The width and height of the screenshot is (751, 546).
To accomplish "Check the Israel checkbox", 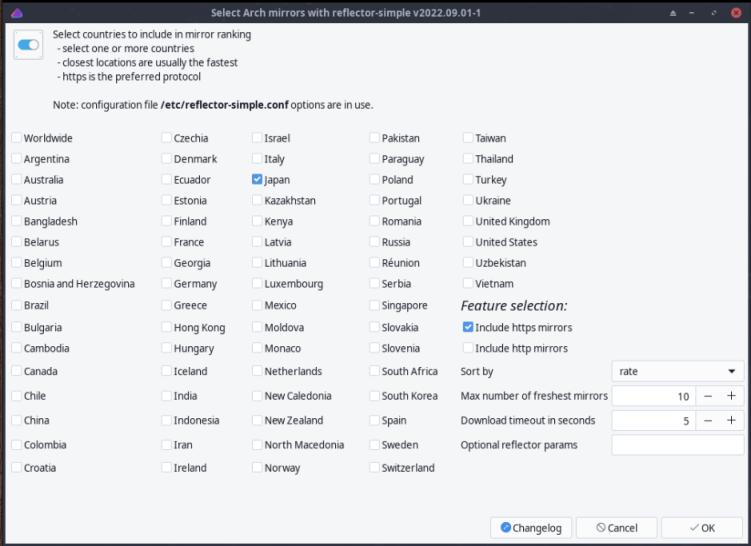I will (257, 138).
